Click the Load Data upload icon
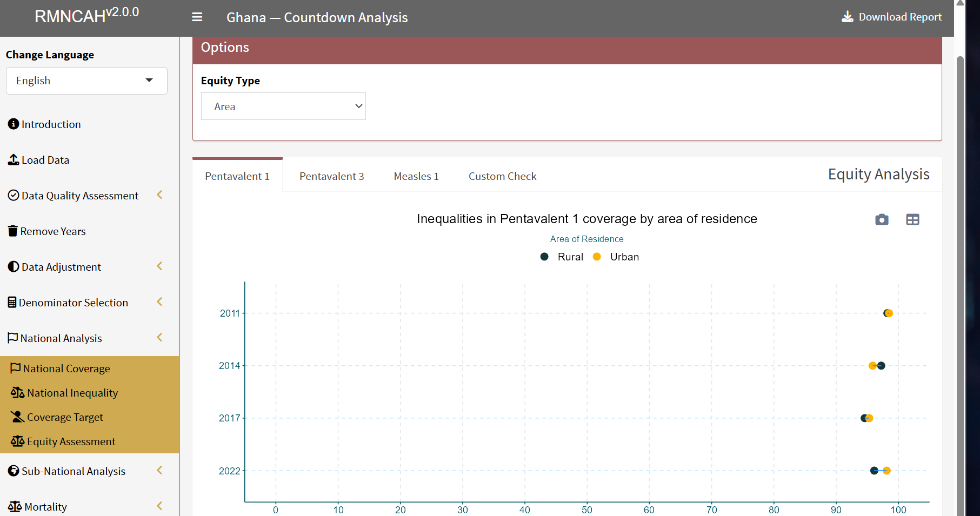980x516 pixels. 14,159
